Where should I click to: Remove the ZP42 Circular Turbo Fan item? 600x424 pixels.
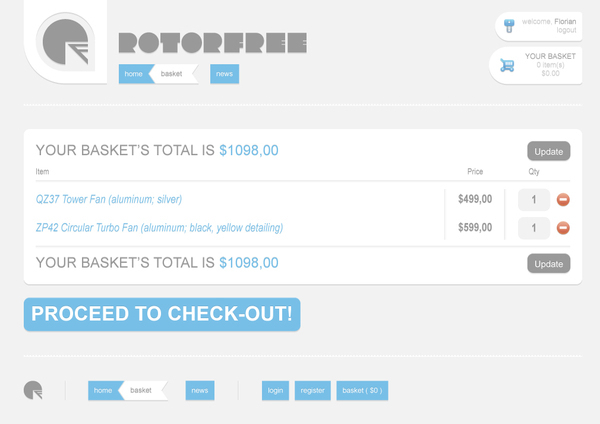563,228
